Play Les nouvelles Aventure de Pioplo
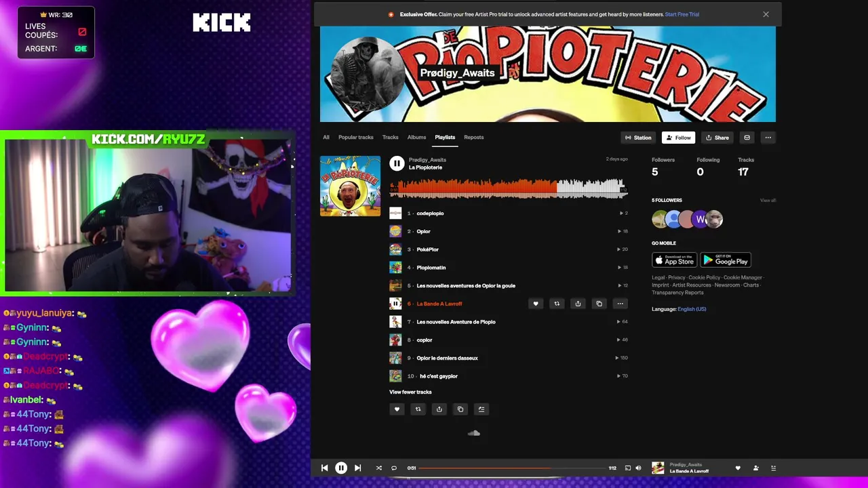868x488 pixels. (x=456, y=322)
